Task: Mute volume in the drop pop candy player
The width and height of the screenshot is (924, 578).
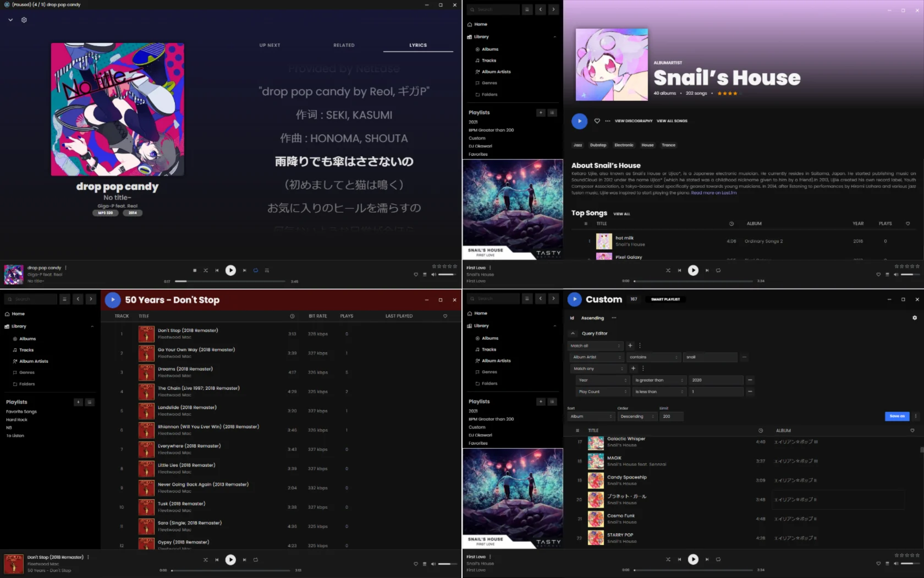Action: tap(433, 274)
